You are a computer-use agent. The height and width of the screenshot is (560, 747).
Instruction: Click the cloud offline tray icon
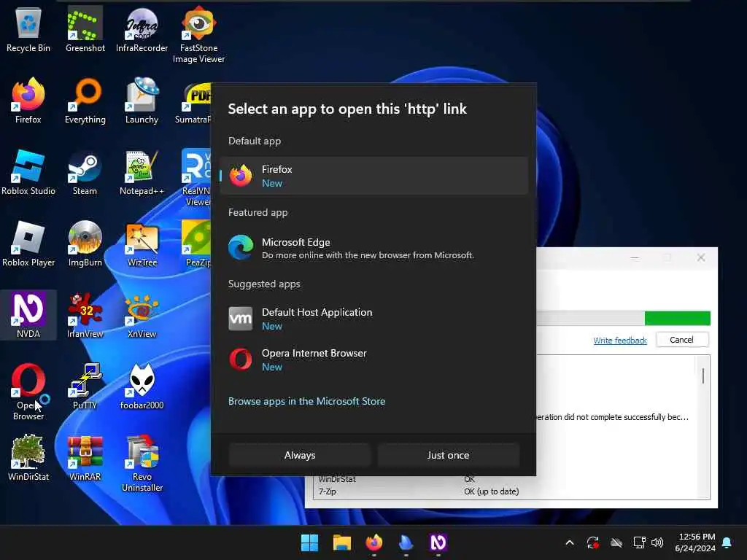pos(616,542)
